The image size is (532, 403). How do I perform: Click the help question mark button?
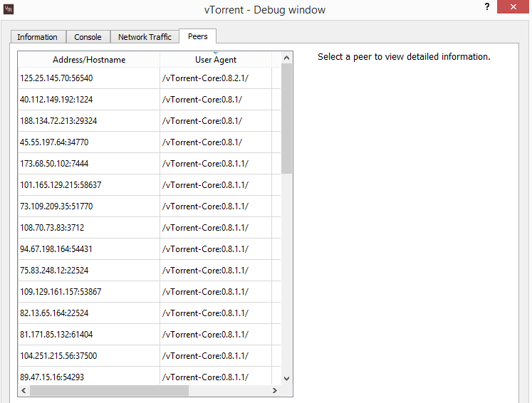click(487, 7)
